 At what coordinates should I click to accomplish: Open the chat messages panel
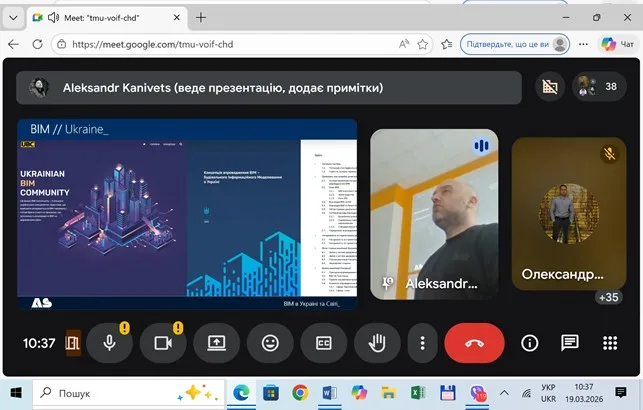point(570,343)
